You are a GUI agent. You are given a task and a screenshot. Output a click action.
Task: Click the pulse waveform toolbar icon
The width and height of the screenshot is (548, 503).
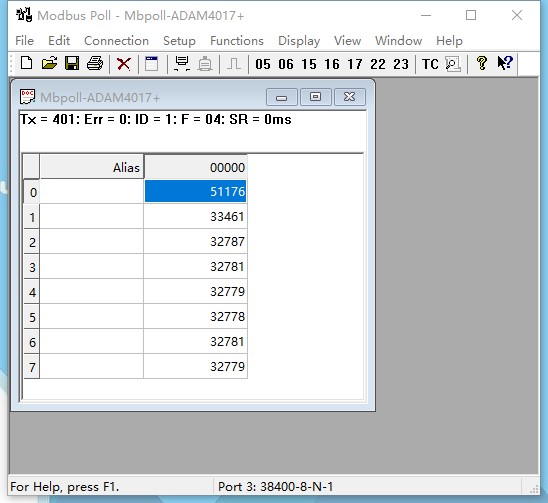point(234,64)
